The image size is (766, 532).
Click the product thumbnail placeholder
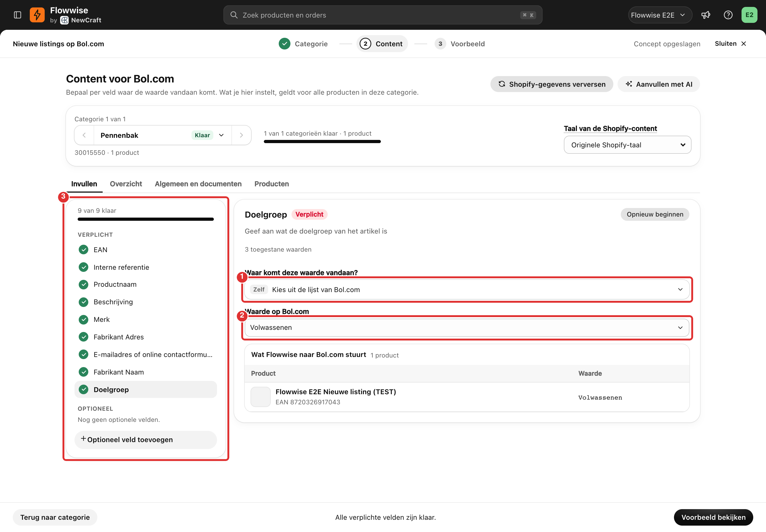[261, 397]
